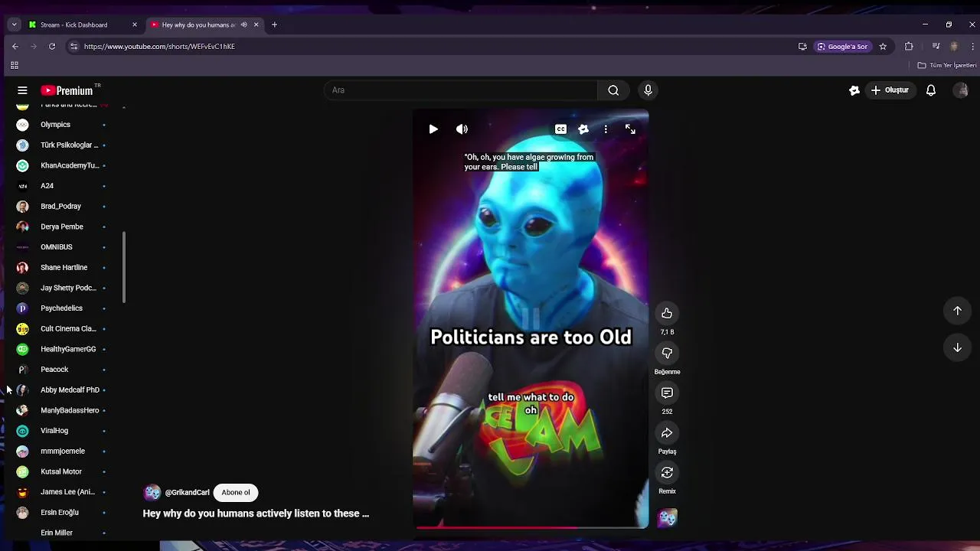Seek along the red progress bar
Image resolution: width=980 pixels, height=551 pixels.
[531, 527]
